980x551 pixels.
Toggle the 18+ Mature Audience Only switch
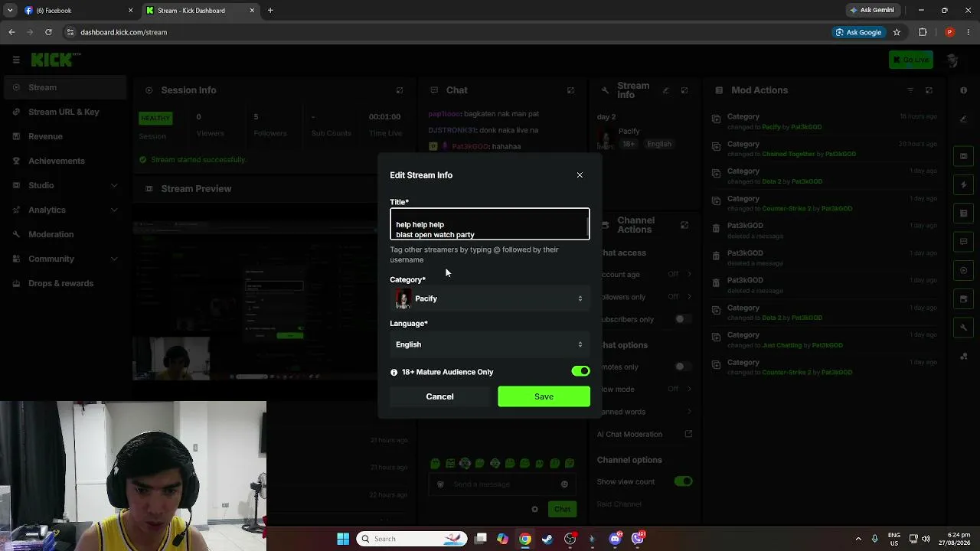(x=580, y=371)
